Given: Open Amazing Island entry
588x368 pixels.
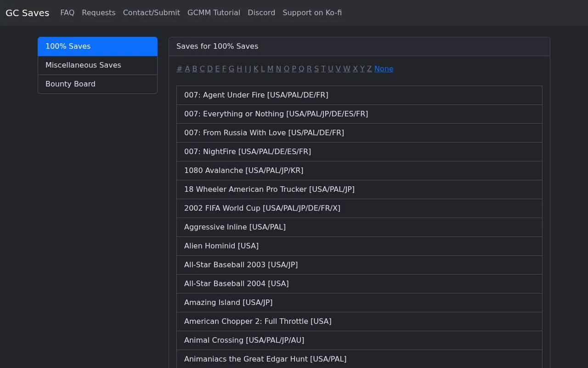Looking at the screenshot, I should point(359,303).
